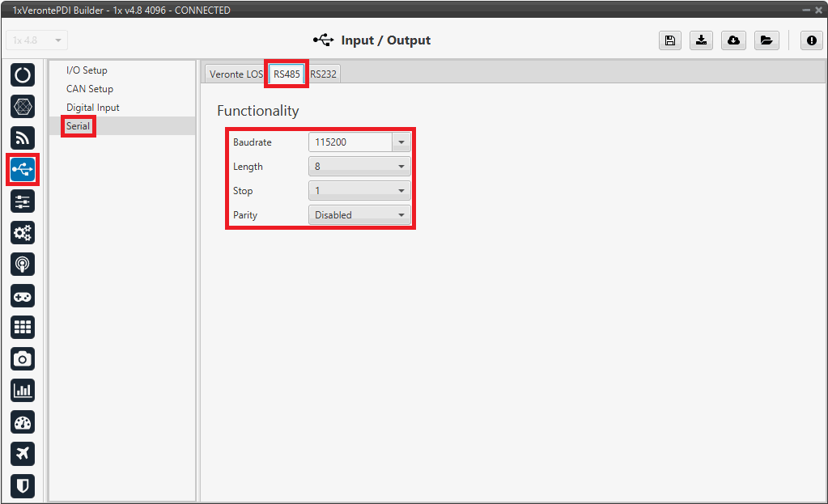Click the save disk icon in toolbar
828x504 pixels.
669,40
